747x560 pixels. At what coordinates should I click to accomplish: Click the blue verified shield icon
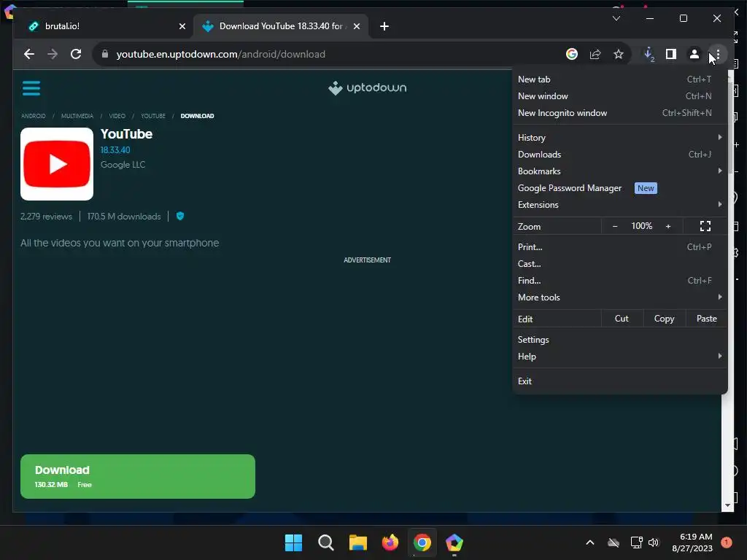(180, 216)
